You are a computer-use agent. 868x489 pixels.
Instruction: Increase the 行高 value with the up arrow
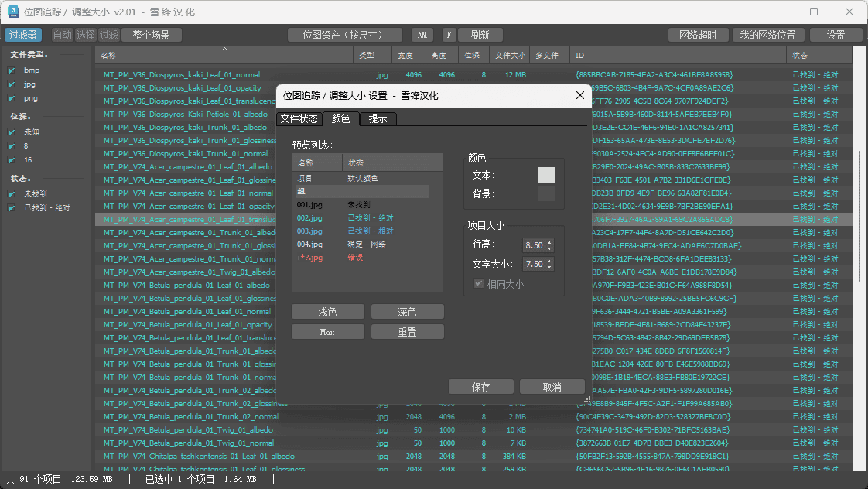[x=550, y=242]
